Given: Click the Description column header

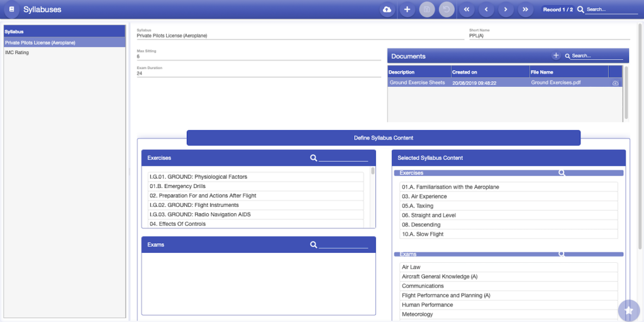Looking at the screenshot, I should point(419,72).
